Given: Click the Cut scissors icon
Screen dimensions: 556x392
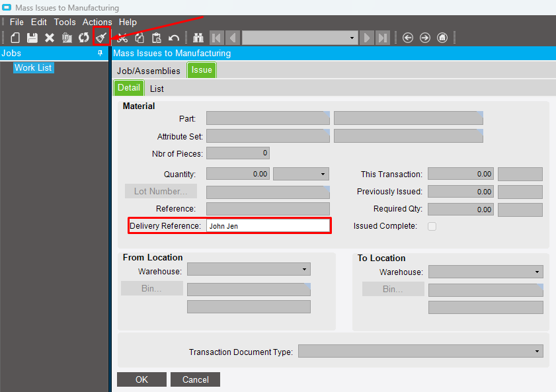Looking at the screenshot, I should [122, 38].
